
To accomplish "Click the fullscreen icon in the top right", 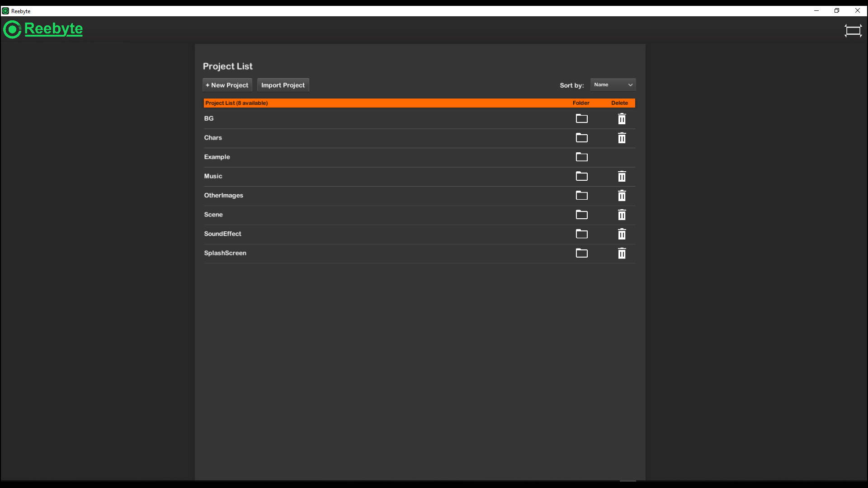I will pos(853,30).
